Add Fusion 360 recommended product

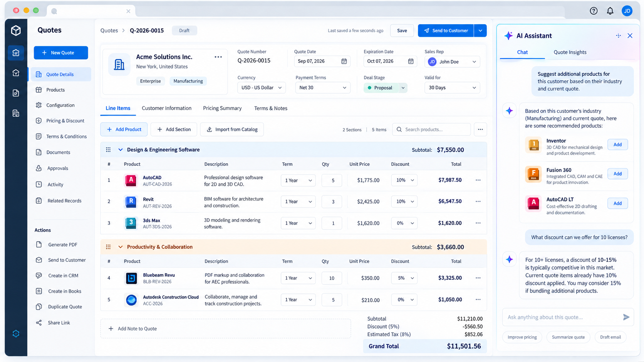[617, 174]
